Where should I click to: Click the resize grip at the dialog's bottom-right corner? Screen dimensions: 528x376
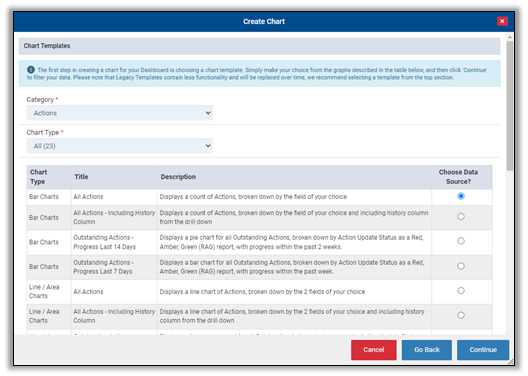[x=510, y=362]
